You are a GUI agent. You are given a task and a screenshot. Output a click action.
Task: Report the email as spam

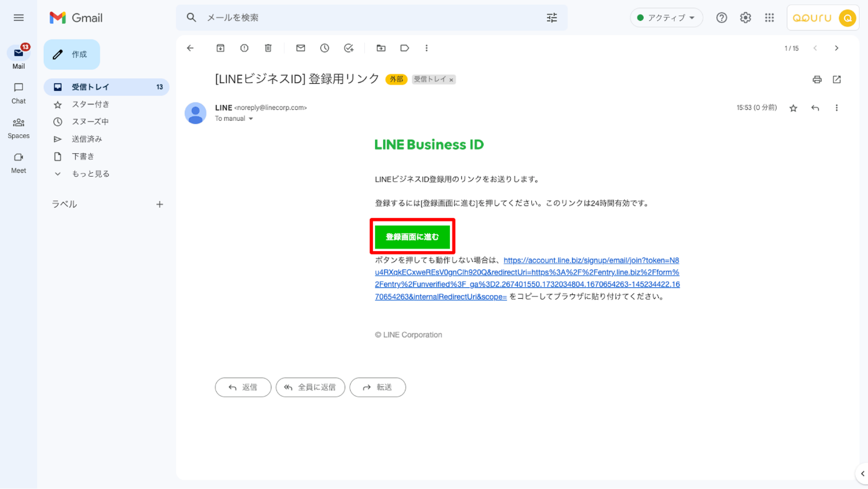(x=244, y=48)
